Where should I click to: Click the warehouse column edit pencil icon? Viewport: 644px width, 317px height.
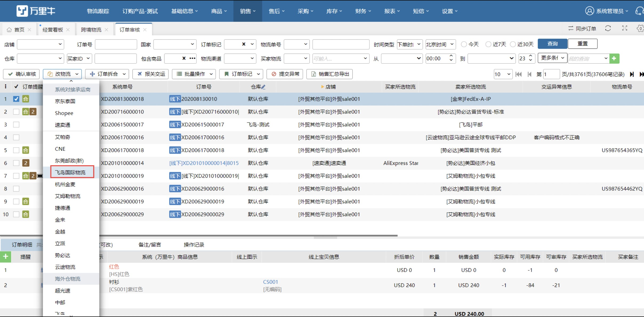click(x=263, y=87)
